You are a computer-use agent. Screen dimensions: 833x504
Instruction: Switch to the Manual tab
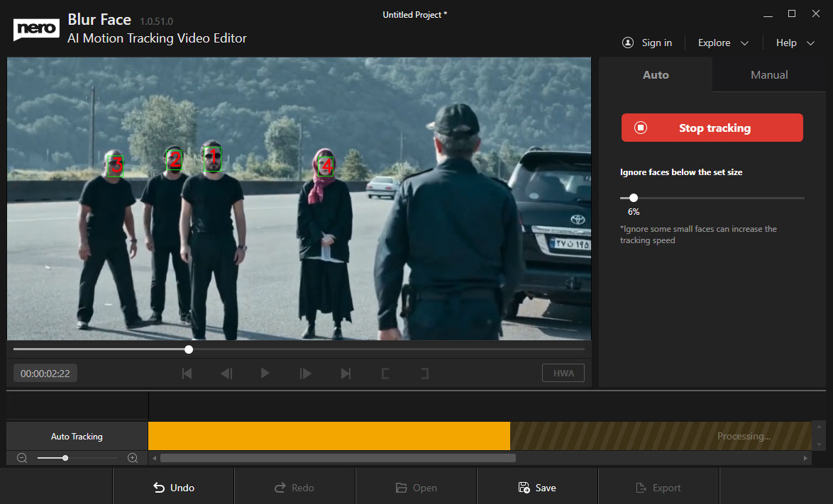(769, 74)
